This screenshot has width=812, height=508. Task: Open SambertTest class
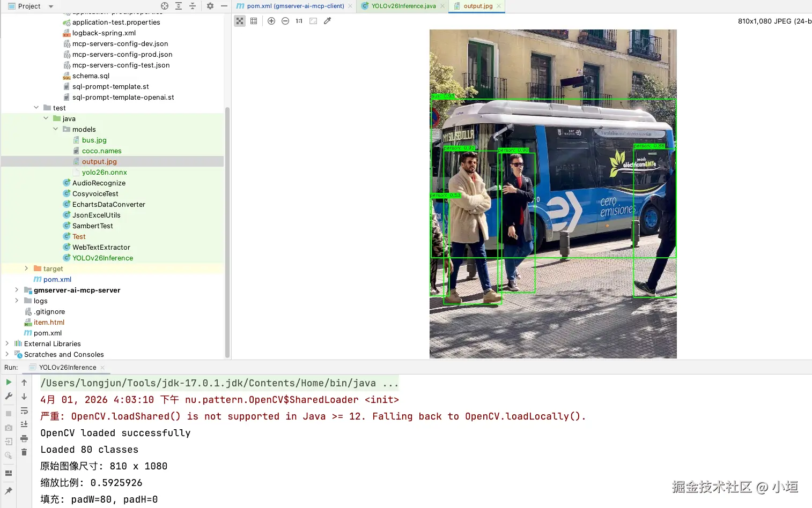coord(93,226)
